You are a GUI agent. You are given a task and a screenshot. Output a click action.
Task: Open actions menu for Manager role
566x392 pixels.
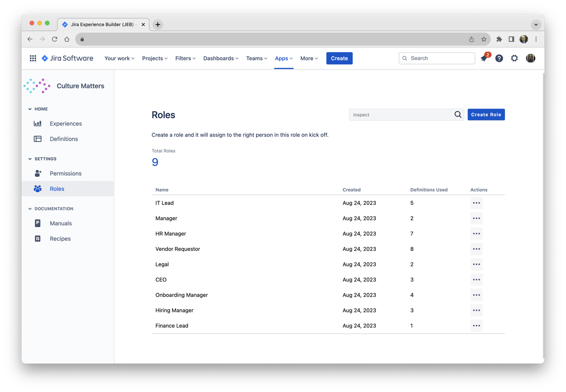(x=476, y=218)
